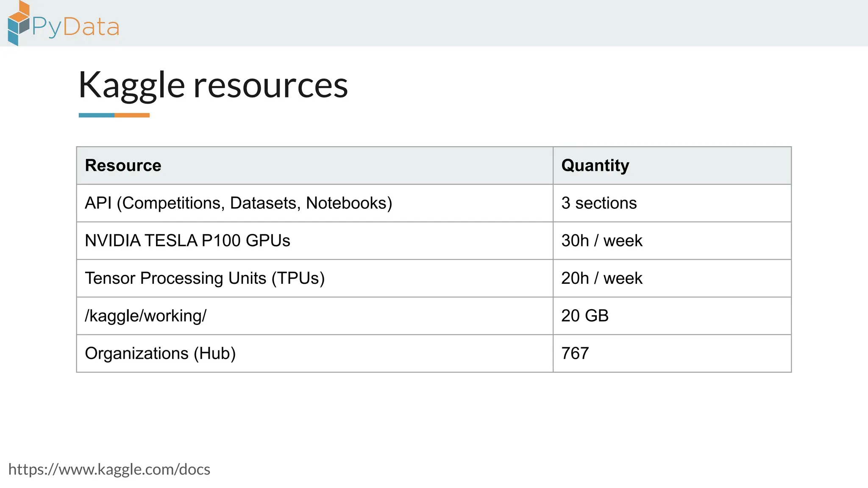The height and width of the screenshot is (488, 868).
Task: Click the PyData logo icon
Action: tap(19, 23)
